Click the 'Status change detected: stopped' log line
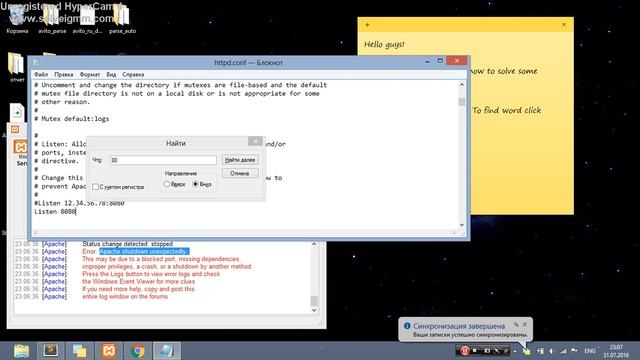The image size is (640, 360). [x=127, y=244]
